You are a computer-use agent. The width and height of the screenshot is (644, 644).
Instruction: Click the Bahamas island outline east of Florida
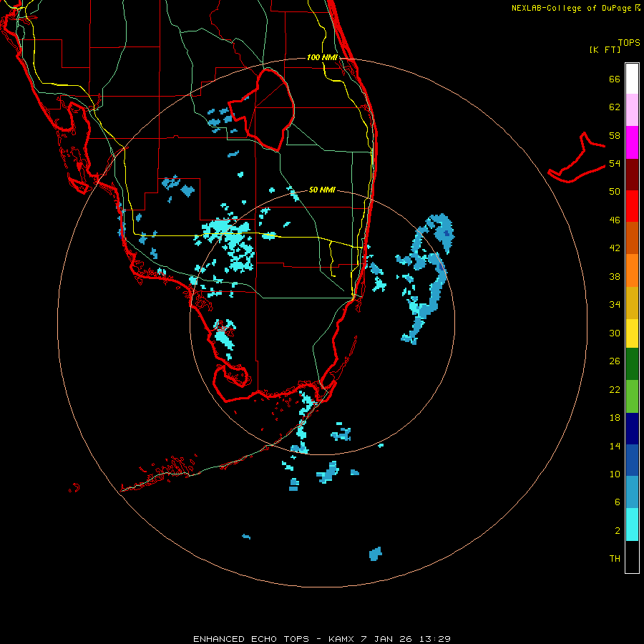577,158
